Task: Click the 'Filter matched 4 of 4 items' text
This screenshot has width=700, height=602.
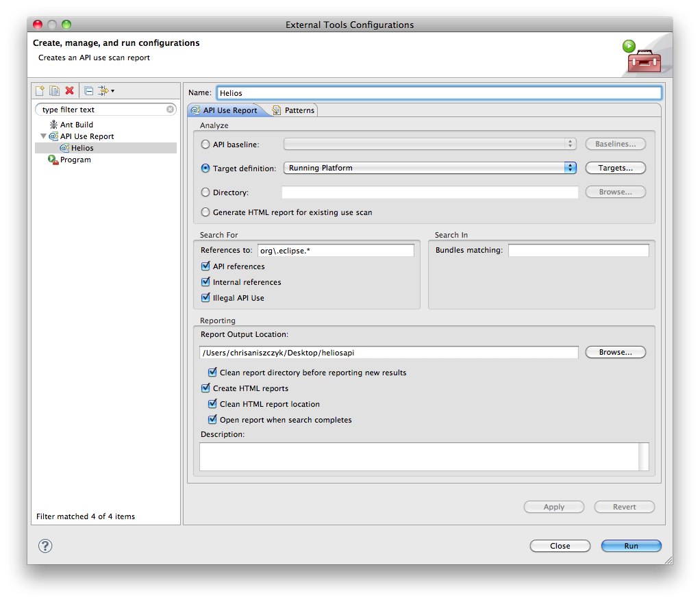Action: pyautogui.click(x=85, y=516)
